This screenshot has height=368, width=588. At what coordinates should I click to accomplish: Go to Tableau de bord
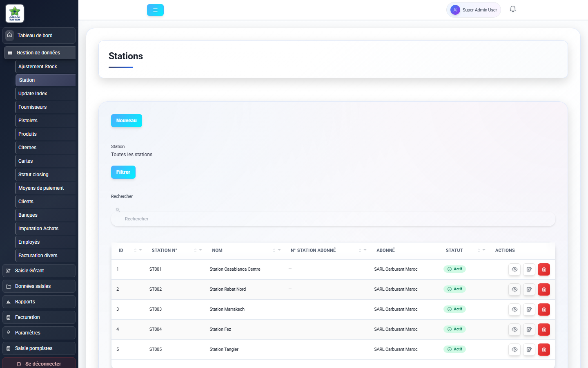[39, 36]
